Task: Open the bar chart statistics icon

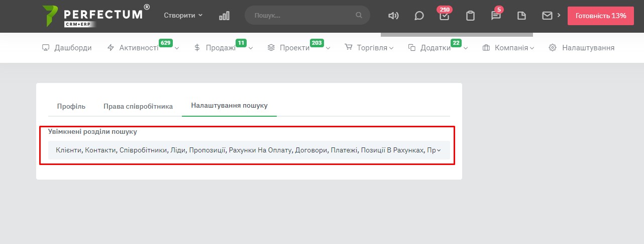Action: pos(224,16)
